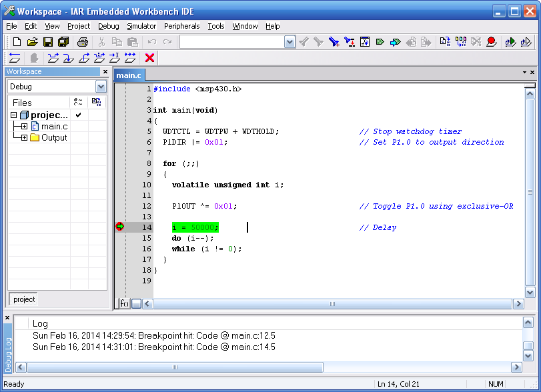Click the Navigate Backward icon
The width and height of the screenshot is (541, 392).
pyautogui.click(x=411, y=42)
